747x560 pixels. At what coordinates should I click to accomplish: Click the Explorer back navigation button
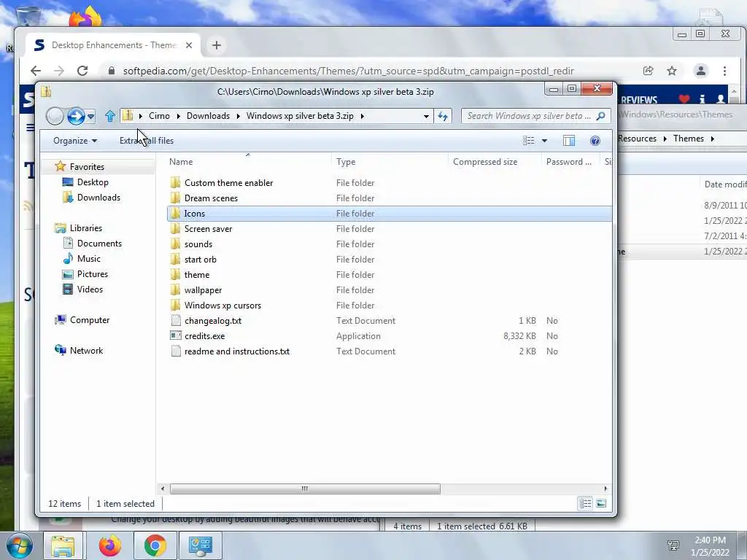click(x=55, y=116)
